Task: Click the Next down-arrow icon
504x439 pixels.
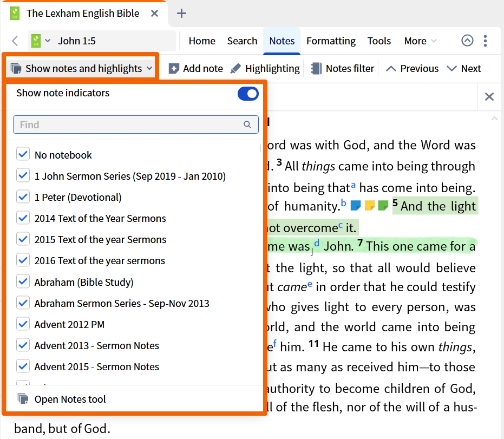Action: pos(451,68)
